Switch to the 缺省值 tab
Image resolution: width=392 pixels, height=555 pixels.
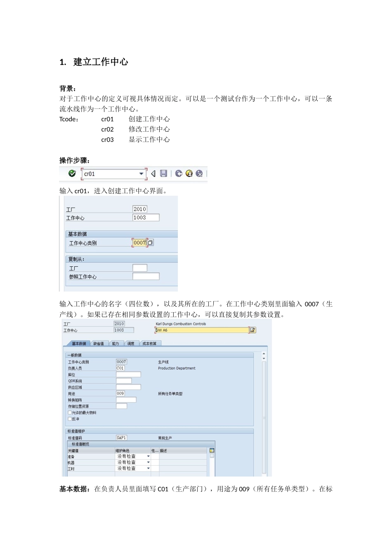(x=99, y=344)
